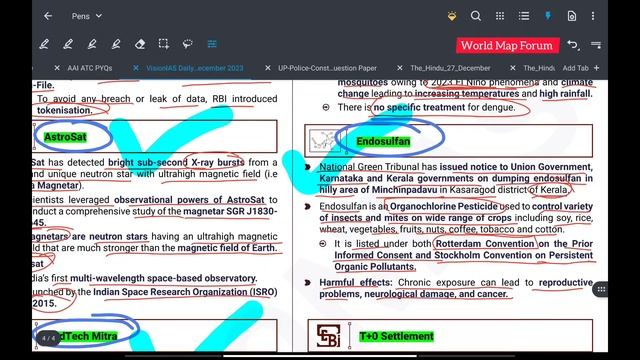The width and height of the screenshot is (640, 360).
Task: Click the World Map Forum banner
Action: [x=507, y=45]
